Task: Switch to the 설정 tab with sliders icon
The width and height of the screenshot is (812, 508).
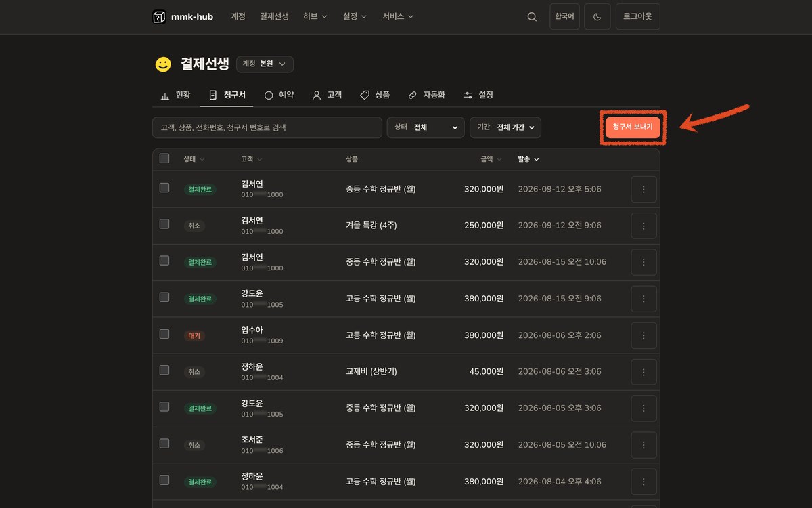Action: tap(478, 95)
